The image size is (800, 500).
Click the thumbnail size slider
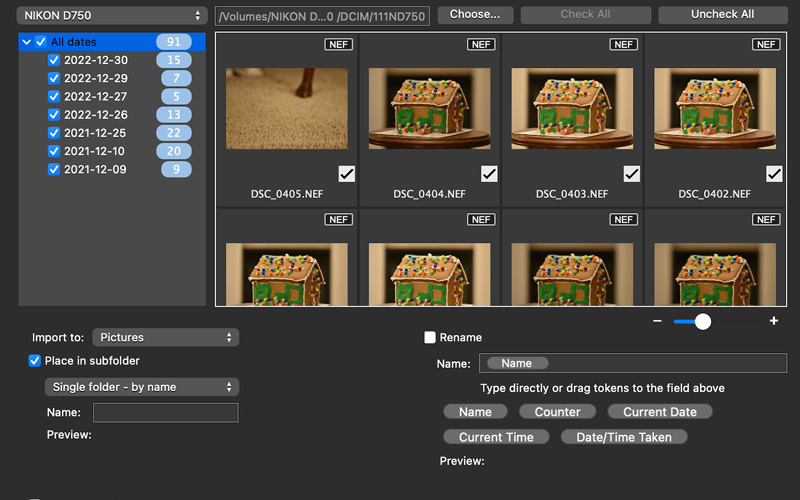point(703,321)
